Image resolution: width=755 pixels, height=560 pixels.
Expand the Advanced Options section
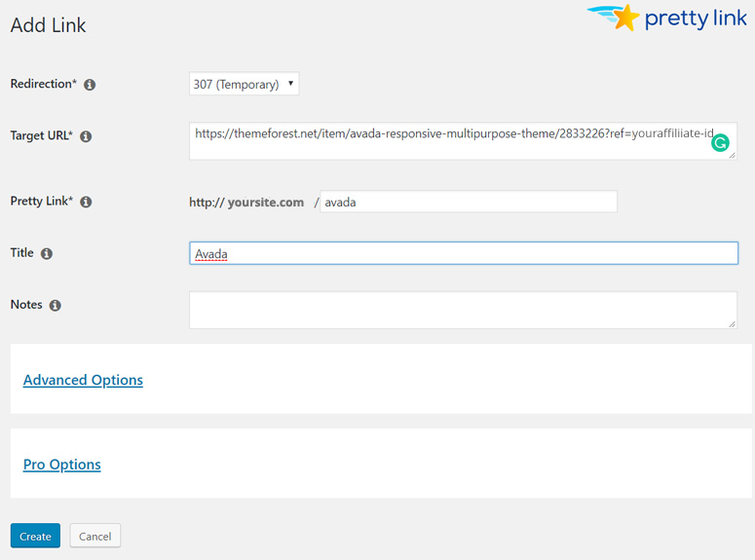pyautogui.click(x=83, y=381)
